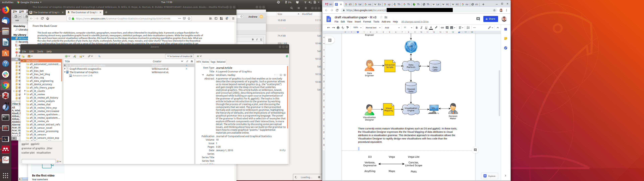The width and height of the screenshot is (644, 181).
Task: Click the blue Share button
Action: 491,19
